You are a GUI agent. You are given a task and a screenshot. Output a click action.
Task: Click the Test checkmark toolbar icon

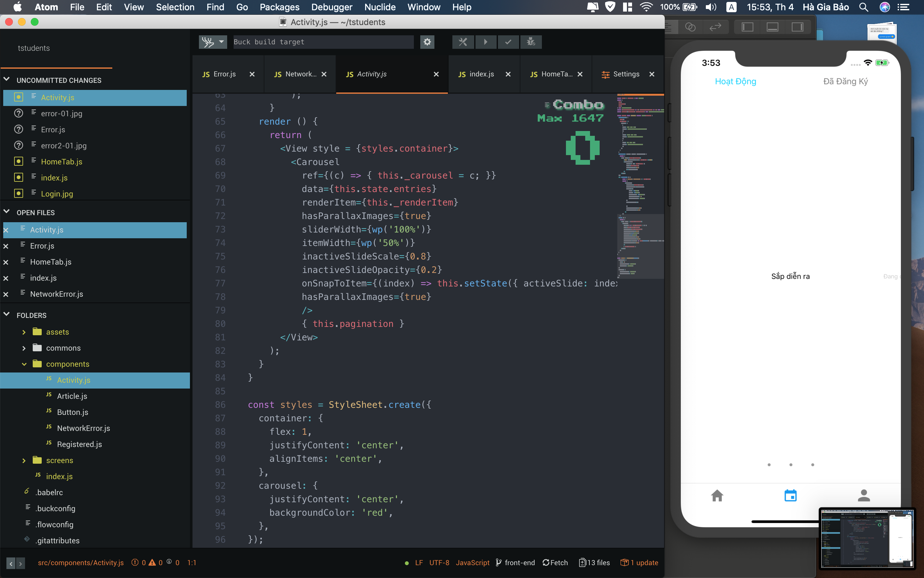point(508,42)
